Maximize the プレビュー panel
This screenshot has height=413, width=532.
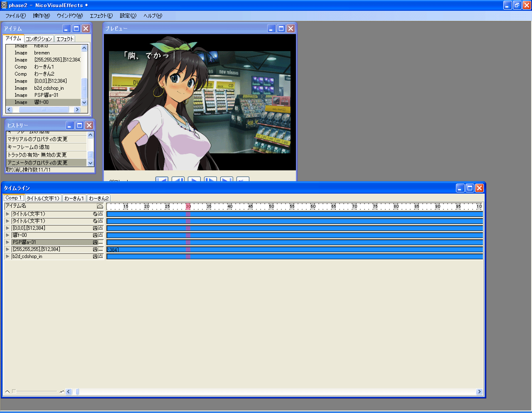click(281, 28)
